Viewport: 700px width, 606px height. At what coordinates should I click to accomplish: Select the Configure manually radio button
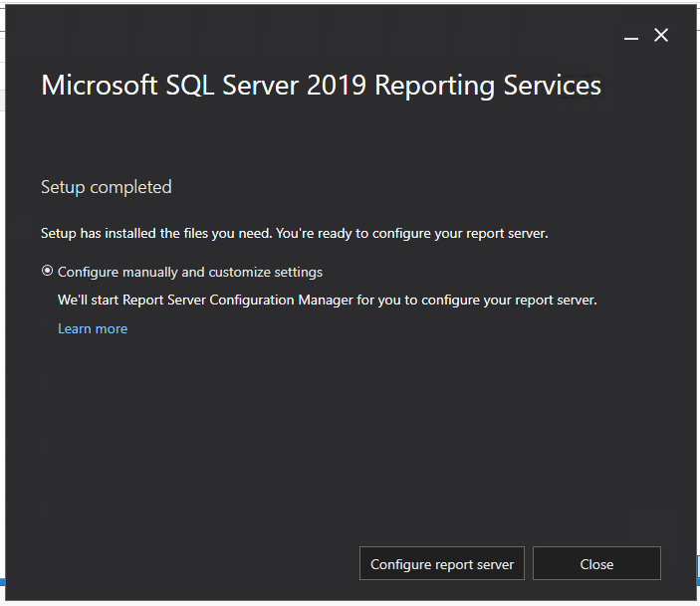coord(47,272)
